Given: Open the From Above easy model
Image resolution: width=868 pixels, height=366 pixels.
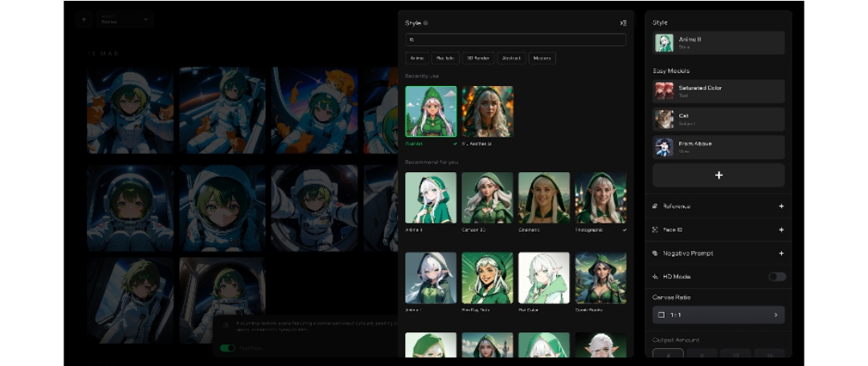Looking at the screenshot, I should coord(719,147).
